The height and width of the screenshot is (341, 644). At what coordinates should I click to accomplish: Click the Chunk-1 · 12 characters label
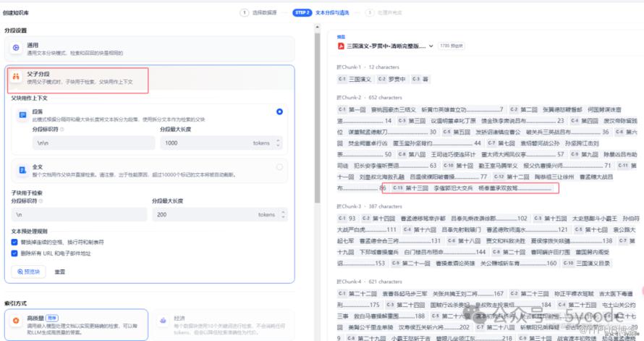(x=368, y=67)
